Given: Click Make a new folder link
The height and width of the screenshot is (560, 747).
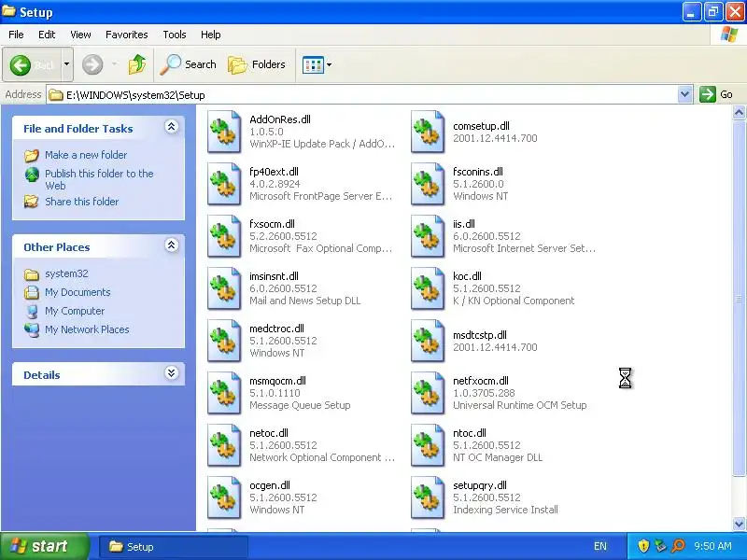Looking at the screenshot, I should point(86,155).
